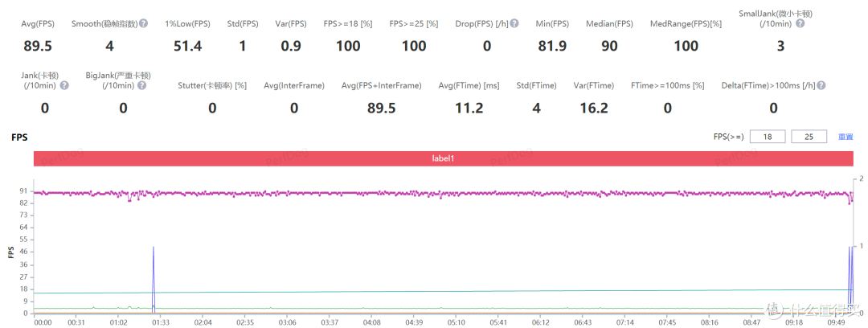Viewport: 868px width, 328px height.
Task: Open SmallJank(微小卡顿) help tooltip icon
Action: [x=800, y=24]
